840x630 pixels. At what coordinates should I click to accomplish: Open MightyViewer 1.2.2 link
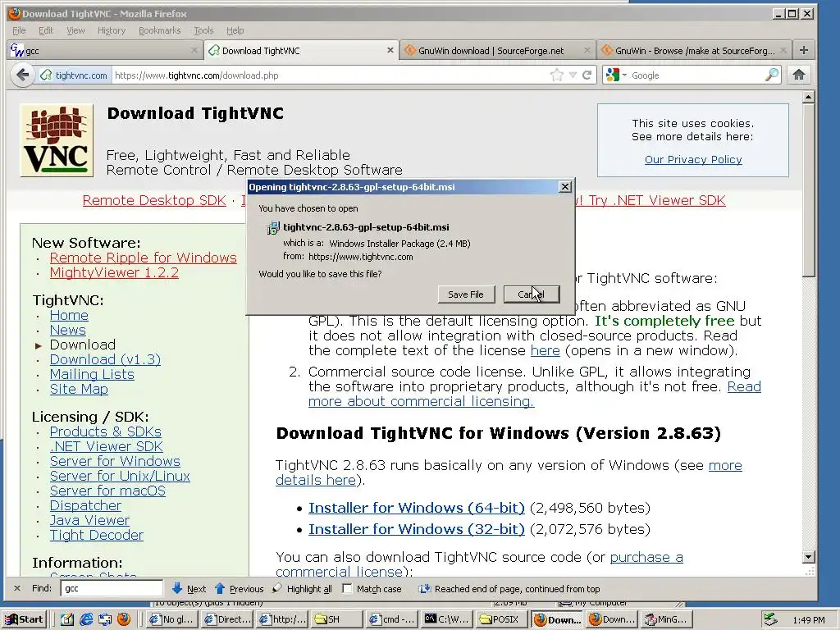click(x=114, y=272)
